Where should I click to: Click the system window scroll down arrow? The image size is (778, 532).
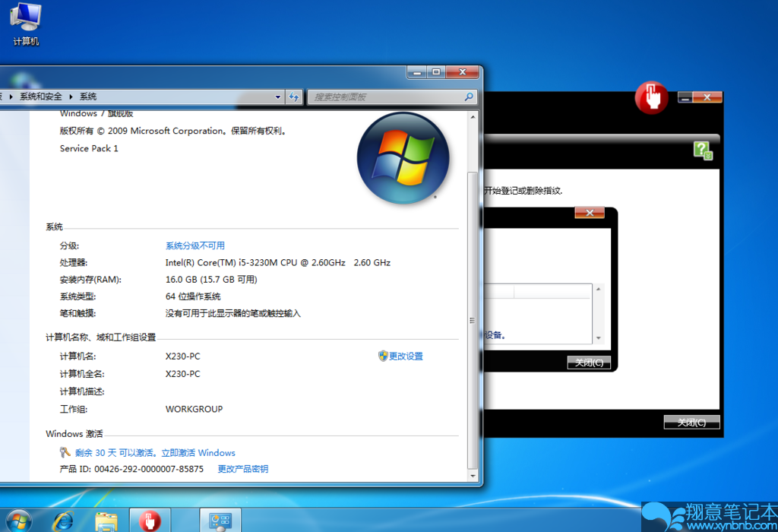(473, 476)
